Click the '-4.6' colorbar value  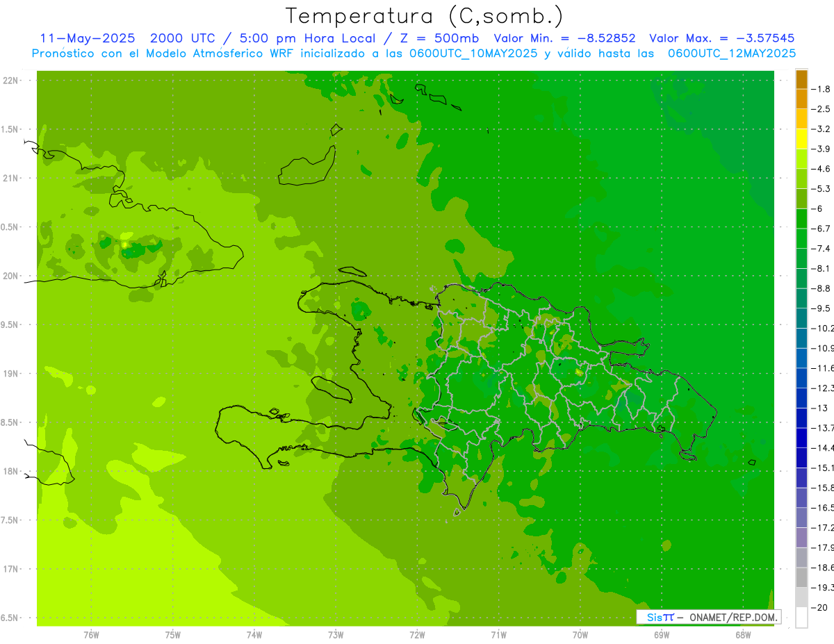[821, 169]
